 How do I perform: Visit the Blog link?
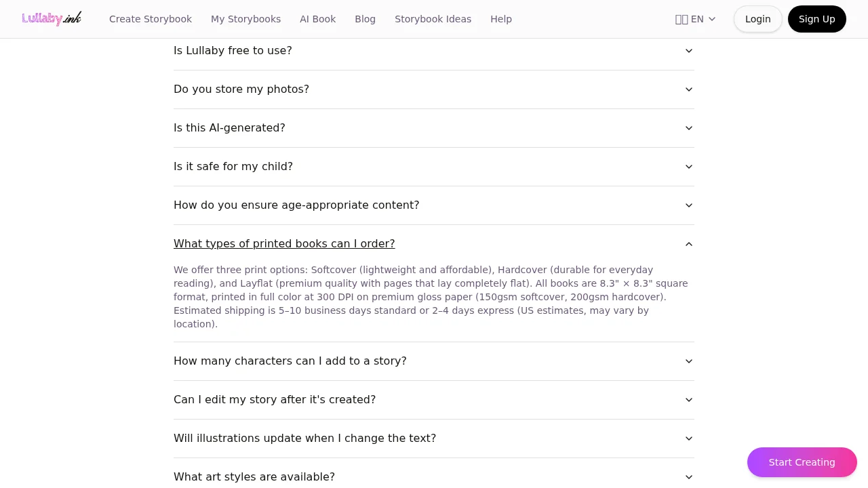click(365, 19)
